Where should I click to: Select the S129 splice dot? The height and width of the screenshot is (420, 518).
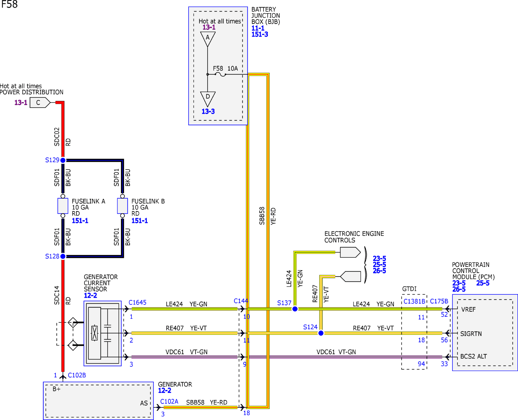(x=63, y=160)
